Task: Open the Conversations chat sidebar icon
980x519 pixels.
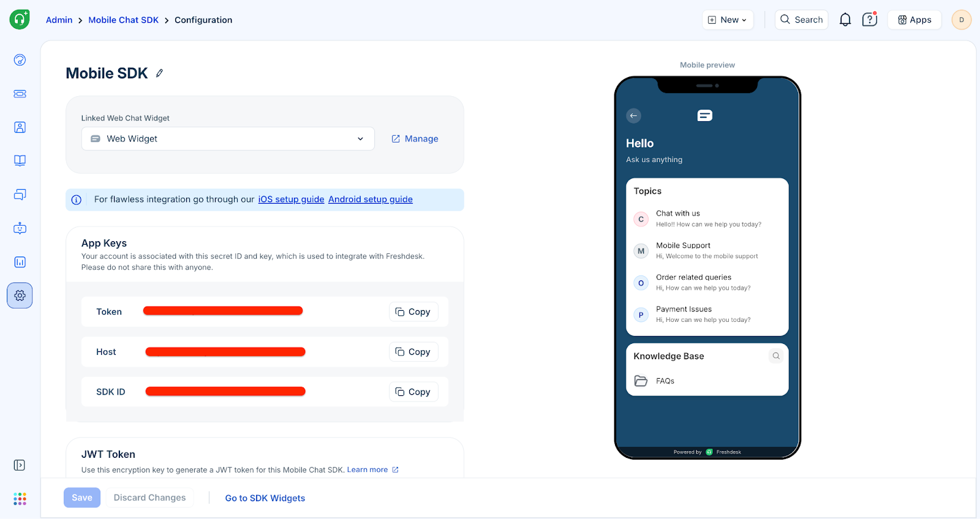Action: 20,195
